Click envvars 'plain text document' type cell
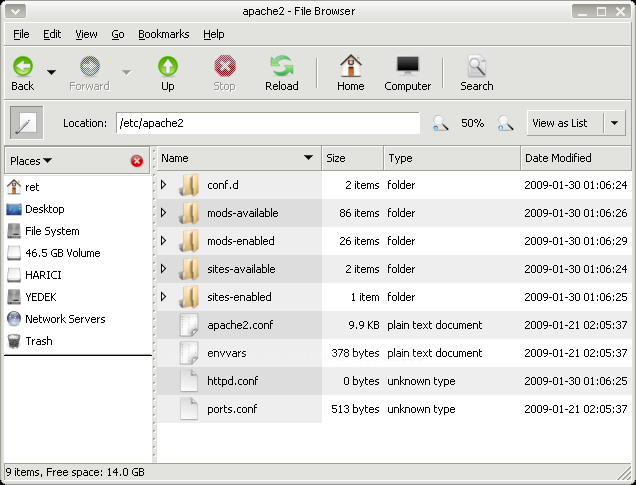 coord(434,353)
